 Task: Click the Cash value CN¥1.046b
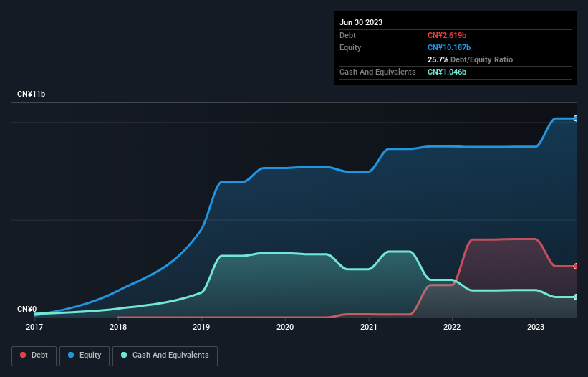[x=447, y=72]
